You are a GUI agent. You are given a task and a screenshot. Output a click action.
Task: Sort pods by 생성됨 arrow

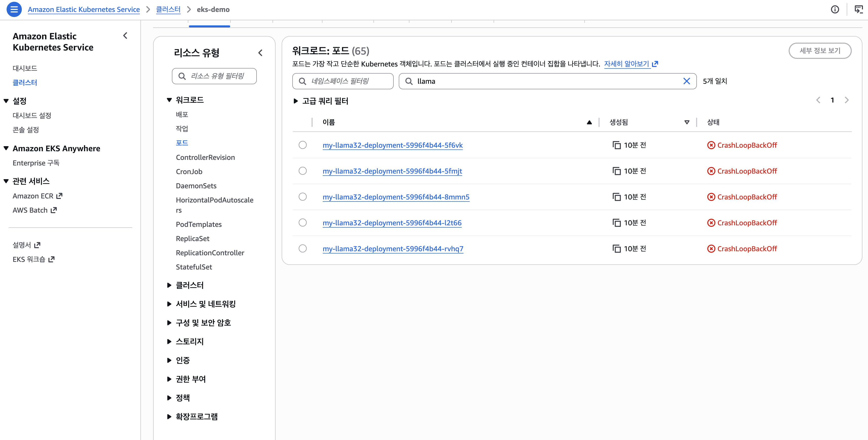[687, 122]
